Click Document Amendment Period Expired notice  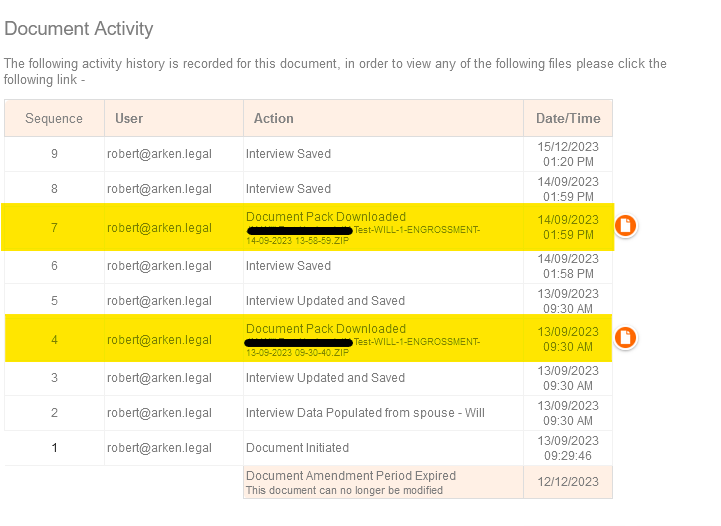351,476
